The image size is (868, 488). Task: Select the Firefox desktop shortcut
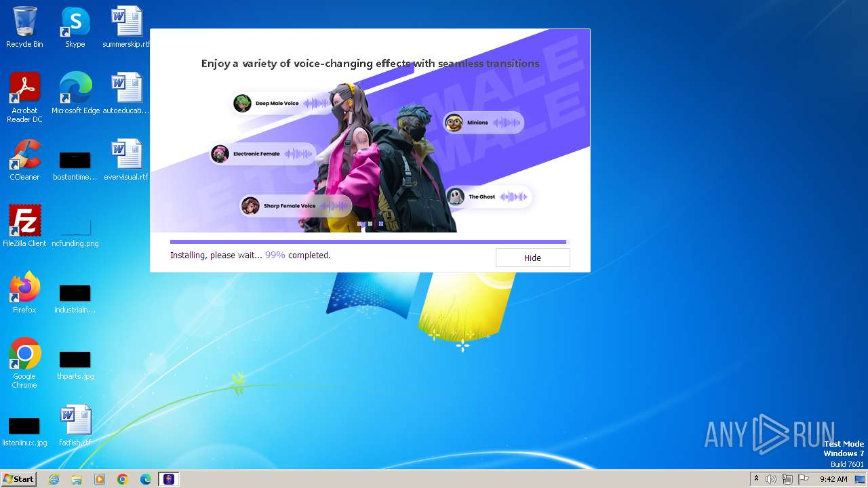coord(24,293)
